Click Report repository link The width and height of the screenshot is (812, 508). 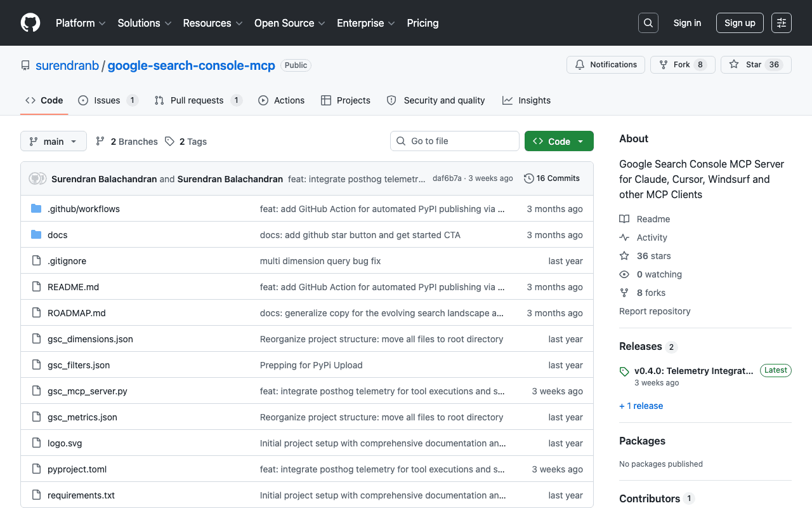pyautogui.click(x=655, y=311)
